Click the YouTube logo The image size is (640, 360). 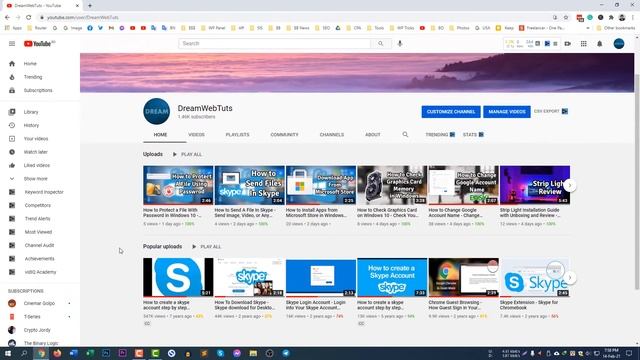[39, 44]
